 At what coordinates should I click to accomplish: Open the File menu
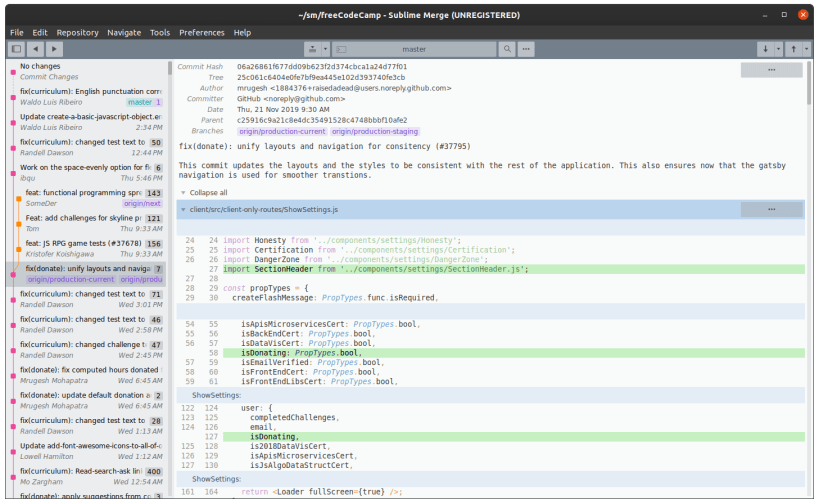[x=17, y=32]
